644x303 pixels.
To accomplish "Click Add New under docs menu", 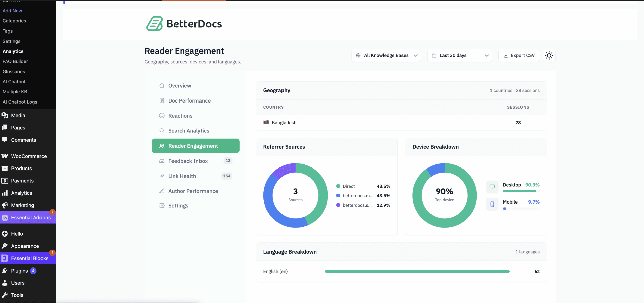I will click(x=12, y=11).
